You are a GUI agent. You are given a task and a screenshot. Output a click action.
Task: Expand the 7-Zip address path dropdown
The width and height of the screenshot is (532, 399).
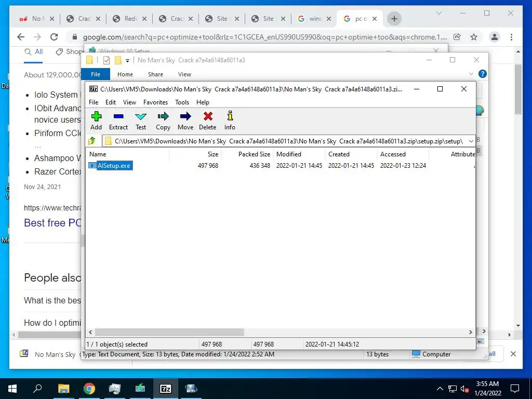coord(471,141)
